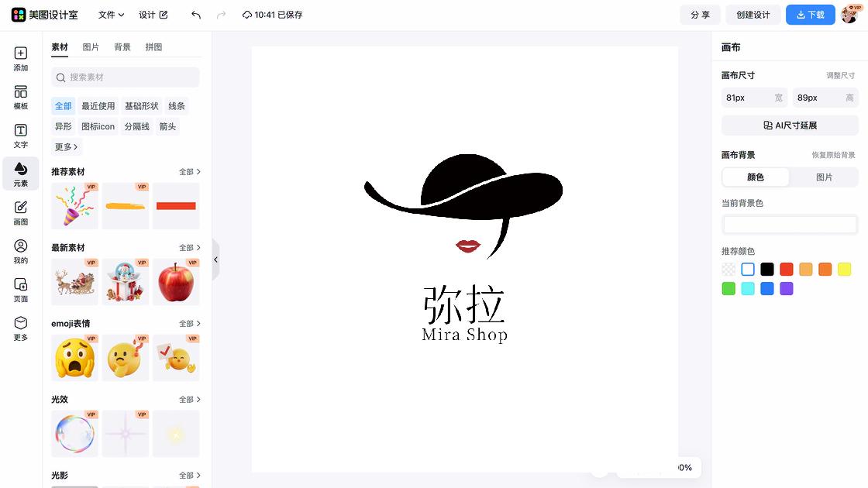The height and width of the screenshot is (488, 868).
Task: Undo the last action
Action: pos(196,15)
